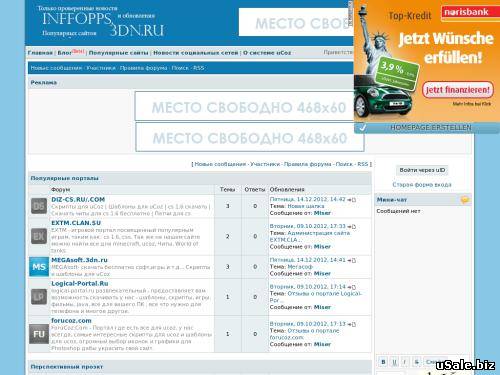This screenshot has height=375, width=500.
Task: Open the topic Мегасоф
Action: pyautogui.click(x=300, y=267)
